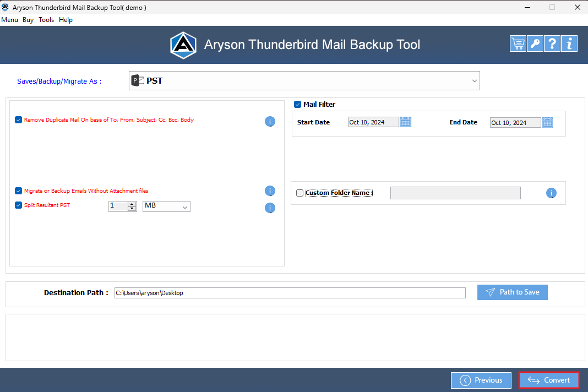This screenshot has height=392, width=588.
Task: Click the split size number field
Action: coord(118,206)
